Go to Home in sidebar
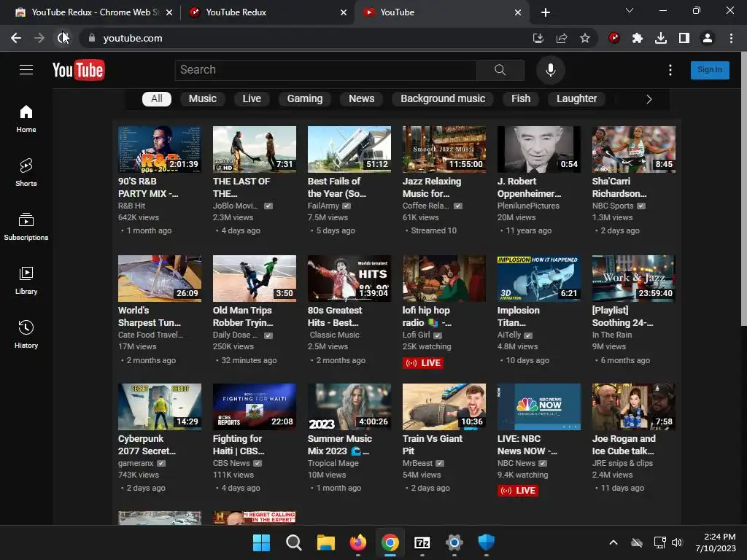Screen dimensions: 747x560 (x=26, y=119)
